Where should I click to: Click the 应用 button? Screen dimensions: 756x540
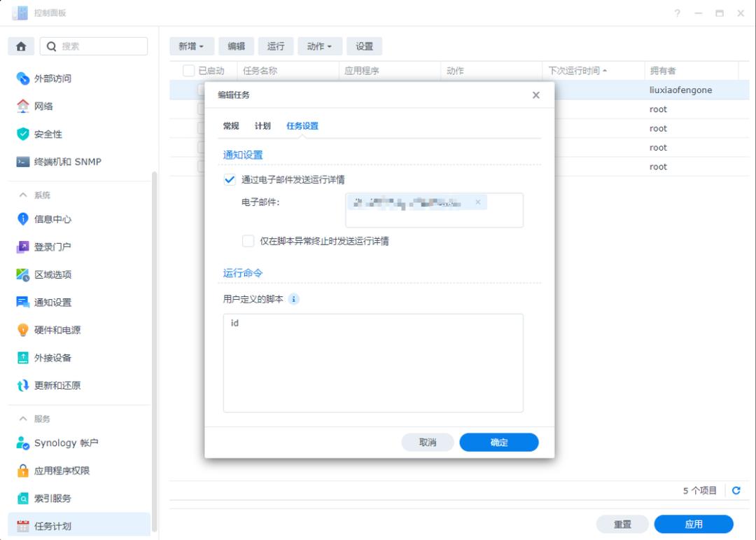point(694,525)
